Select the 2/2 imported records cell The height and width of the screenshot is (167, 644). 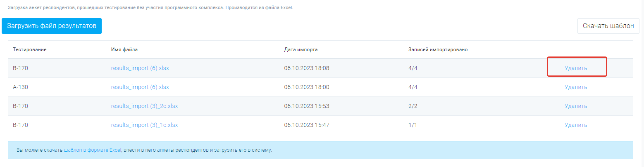(x=413, y=106)
